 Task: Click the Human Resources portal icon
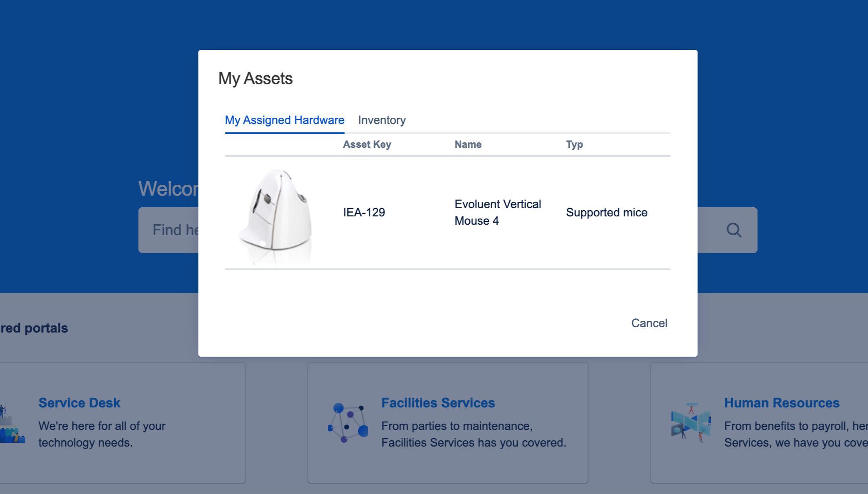click(691, 420)
